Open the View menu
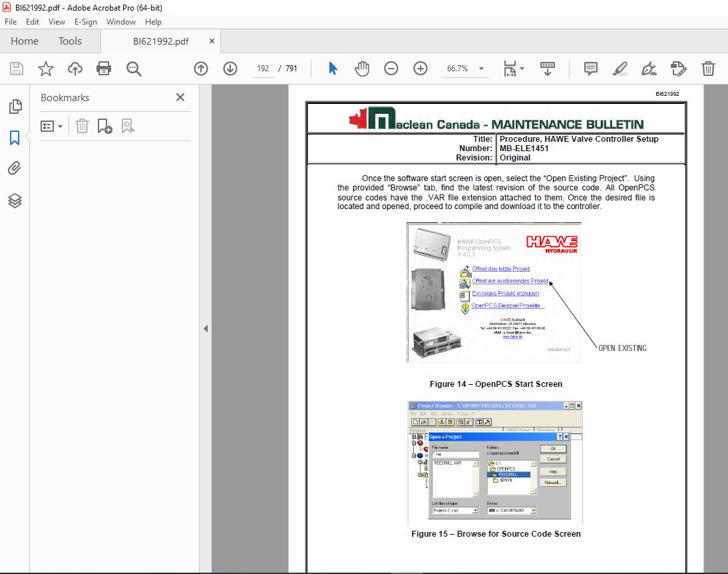 (57, 22)
